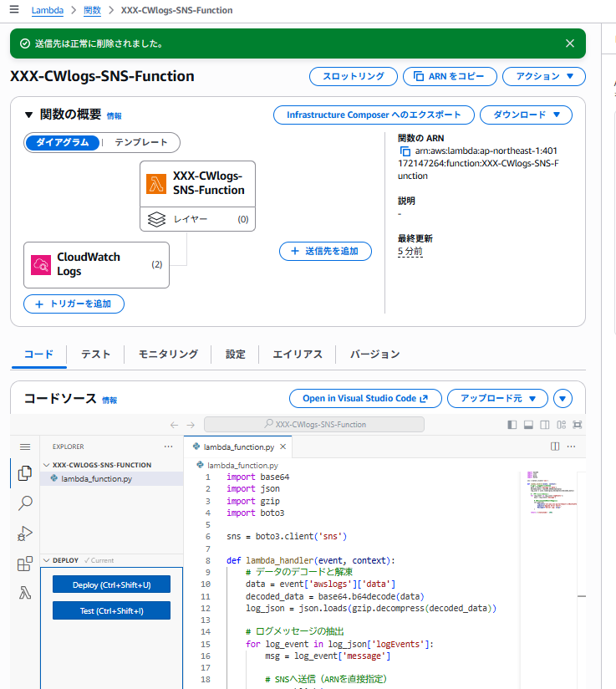Image resolution: width=616 pixels, height=689 pixels.
Task: Open the Explorer view icon
Action: 25,473
